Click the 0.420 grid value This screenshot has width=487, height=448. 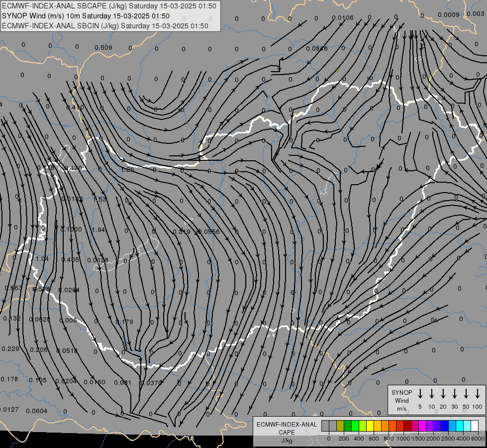click(73, 168)
